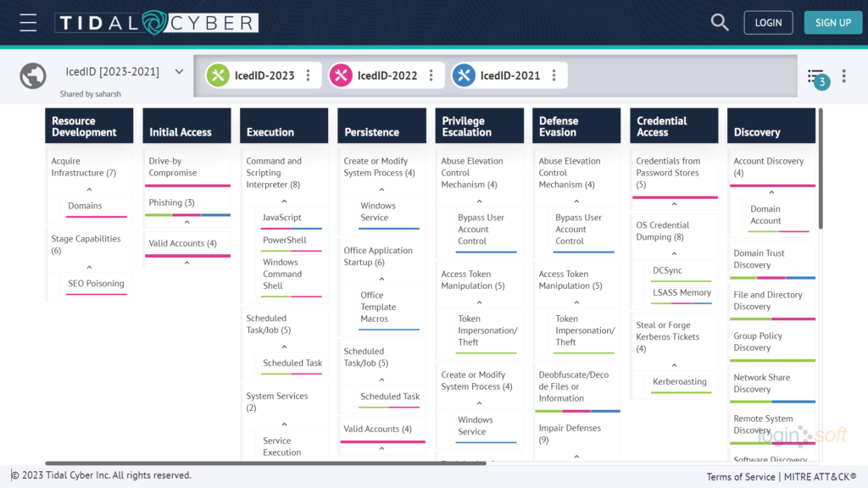Click Valid Accounts (4) under Persistence
The height and width of the screenshot is (488, 868).
click(x=377, y=429)
